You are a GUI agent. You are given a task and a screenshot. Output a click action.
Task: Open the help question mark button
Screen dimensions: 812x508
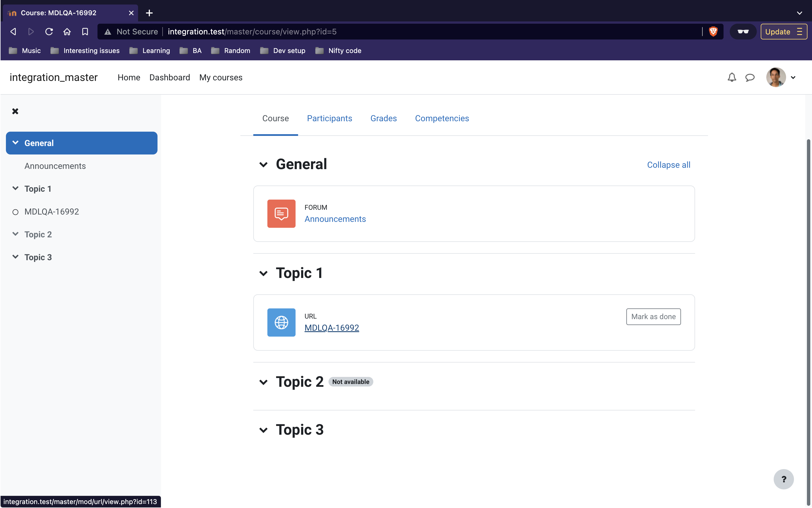point(784,479)
